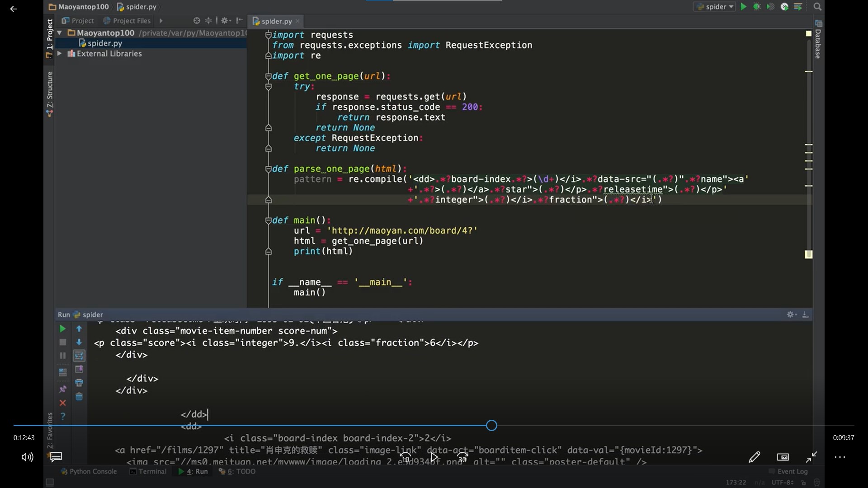Viewport: 868px width, 488px height.
Task: Open the Python Console bottom tab
Action: [x=89, y=472]
